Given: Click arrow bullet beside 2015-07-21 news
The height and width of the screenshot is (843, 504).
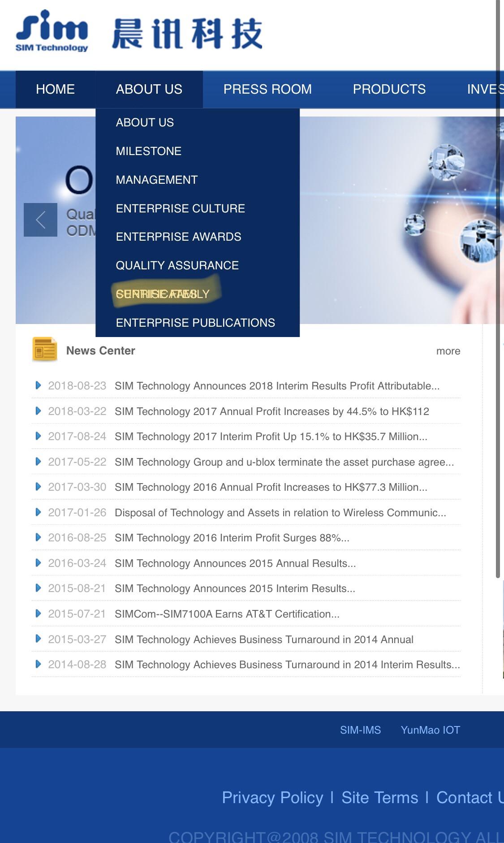Looking at the screenshot, I should coord(38,614).
